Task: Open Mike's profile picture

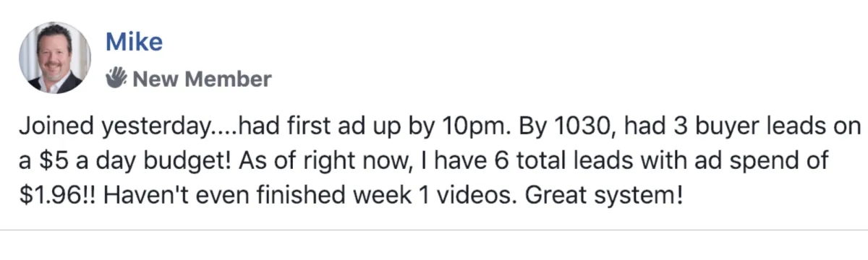Action: click(x=56, y=58)
